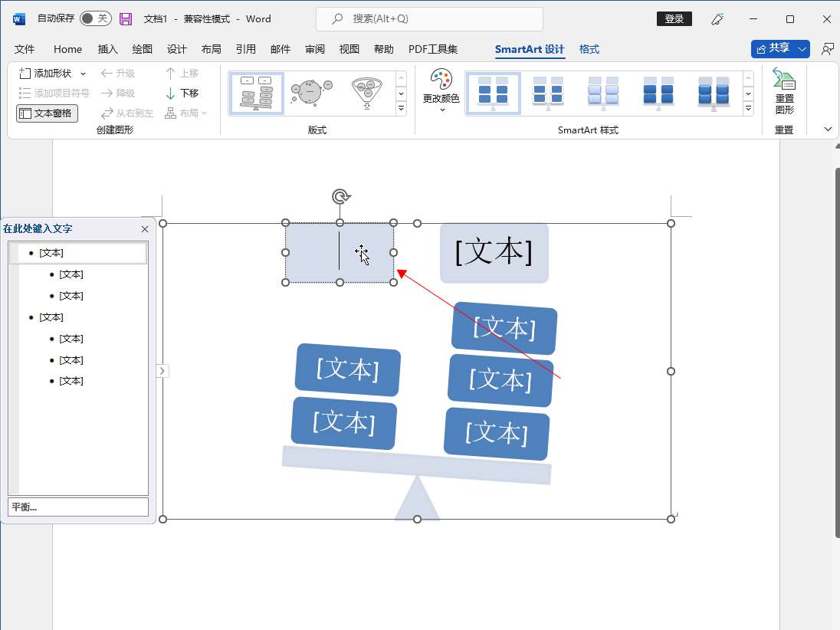Switch to the 格式 (Format) tab
Image resolution: width=840 pixels, height=630 pixels.
point(589,49)
